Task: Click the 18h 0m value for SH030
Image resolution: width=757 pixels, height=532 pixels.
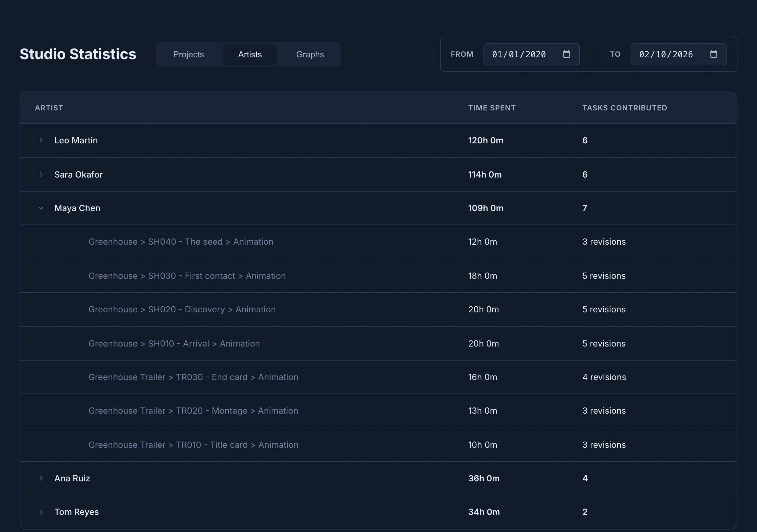Action: tap(483, 276)
